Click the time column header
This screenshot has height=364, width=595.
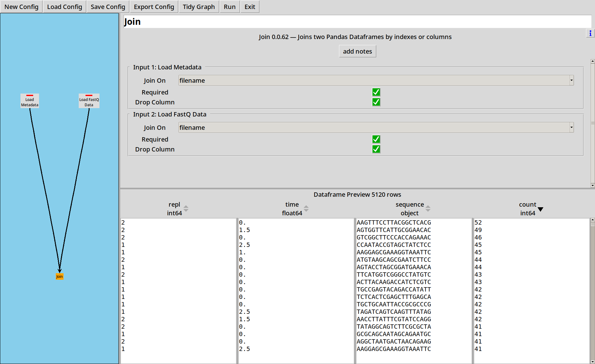(x=292, y=209)
